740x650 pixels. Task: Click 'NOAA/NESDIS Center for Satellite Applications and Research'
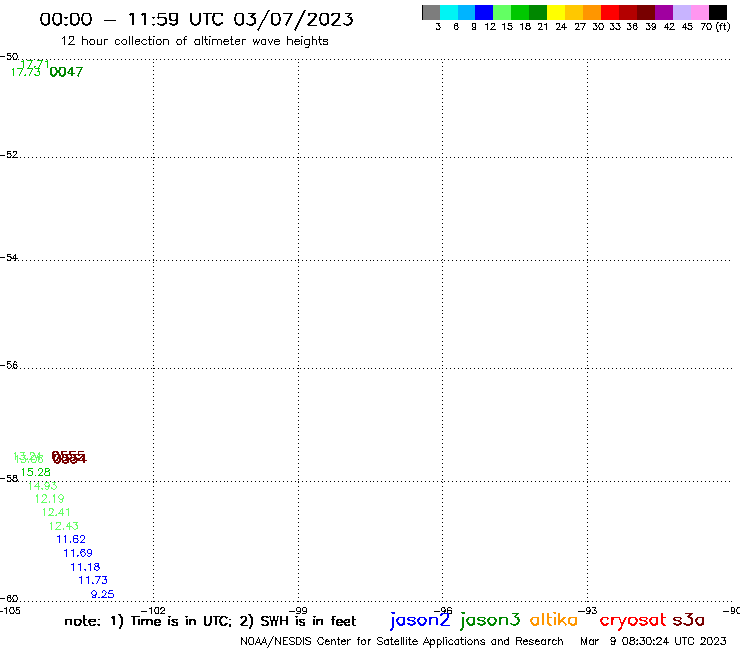tap(402, 641)
